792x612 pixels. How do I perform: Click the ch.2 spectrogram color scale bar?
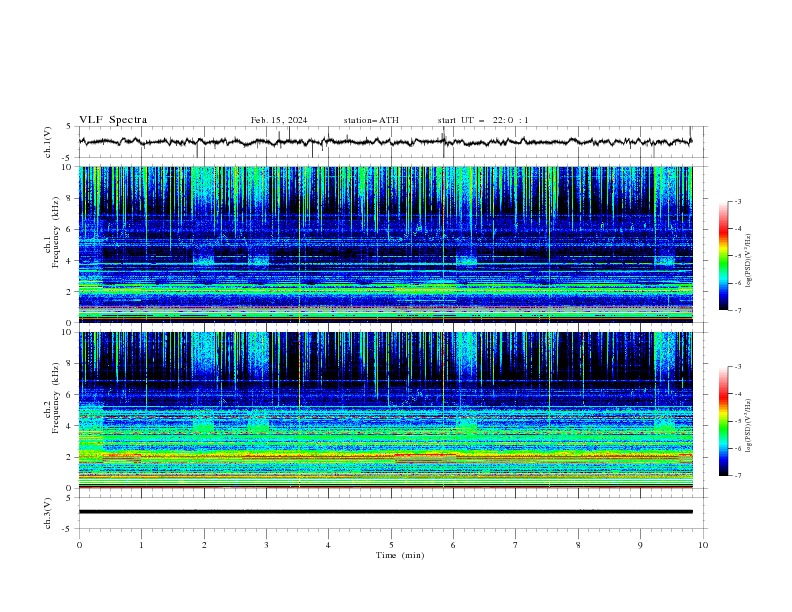(x=724, y=421)
